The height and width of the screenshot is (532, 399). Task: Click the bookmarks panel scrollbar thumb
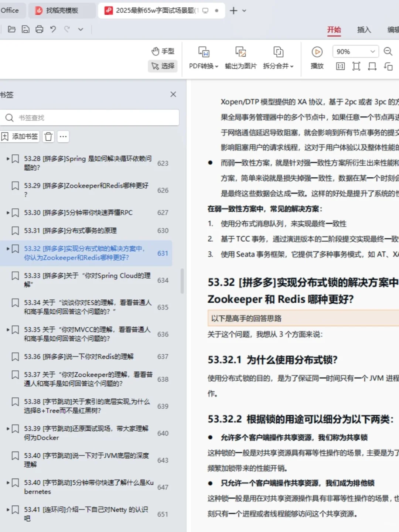coord(182,281)
